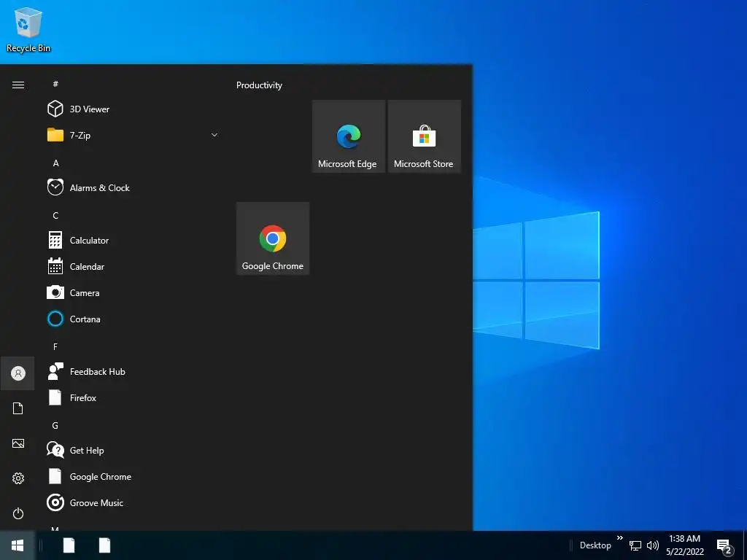Open Get Help app
This screenshot has width=747, height=560.
point(133,450)
